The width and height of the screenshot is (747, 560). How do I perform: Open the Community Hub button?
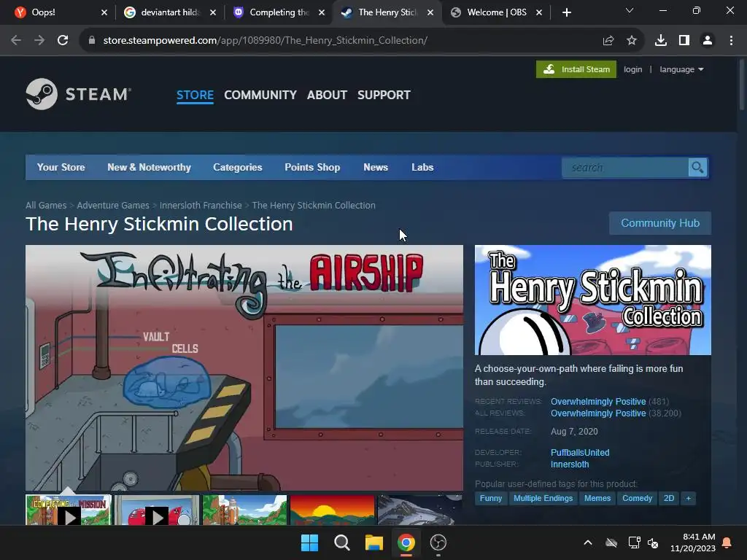[659, 223]
